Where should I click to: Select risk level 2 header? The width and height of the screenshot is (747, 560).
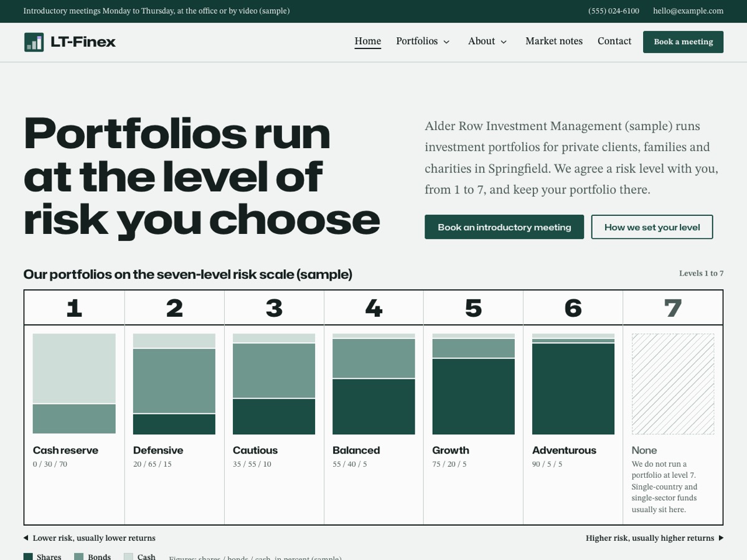(174, 307)
